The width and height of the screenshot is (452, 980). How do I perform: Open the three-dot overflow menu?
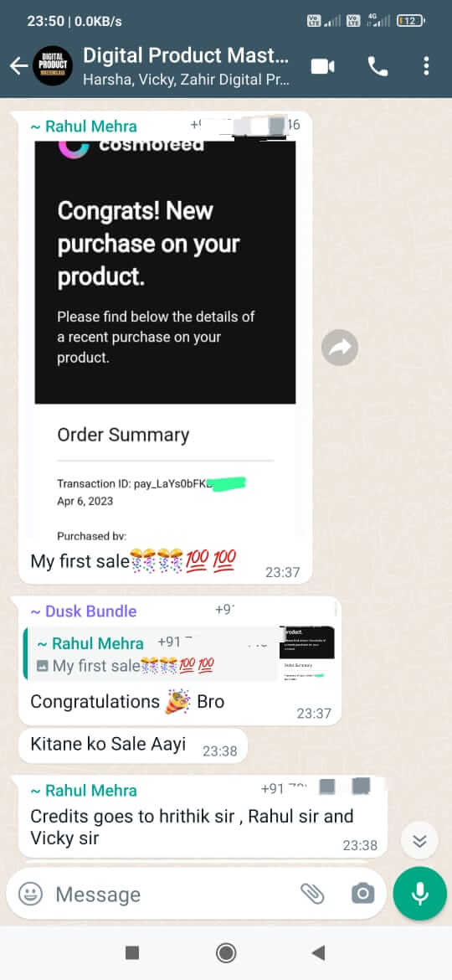coord(426,65)
